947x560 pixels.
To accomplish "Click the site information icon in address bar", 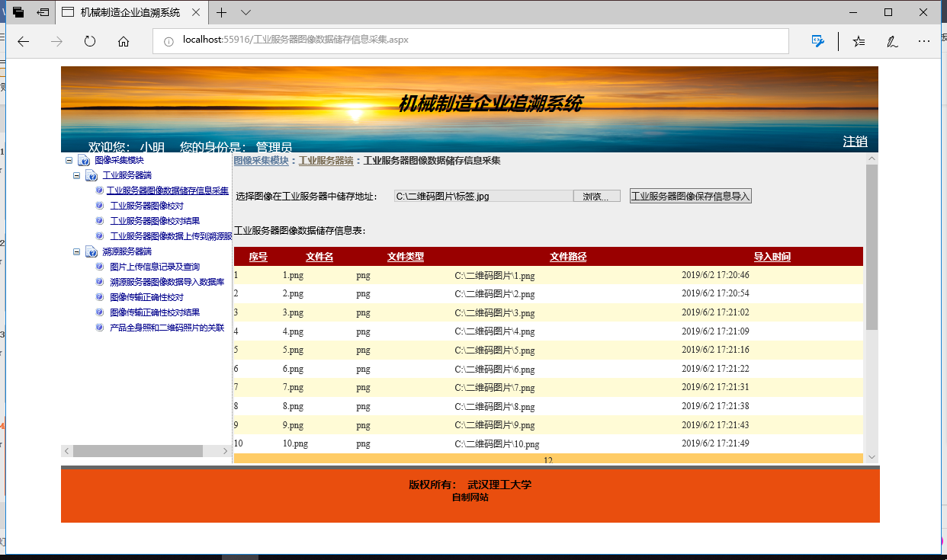I will coord(169,40).
